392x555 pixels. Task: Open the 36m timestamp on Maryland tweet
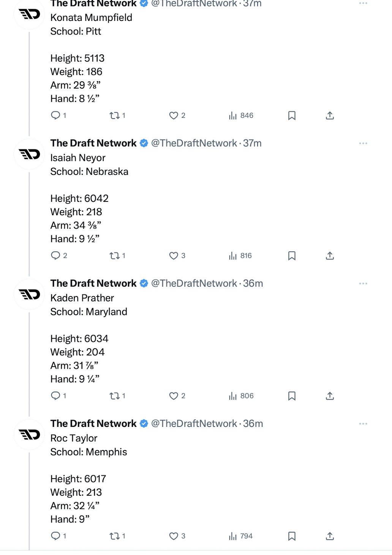253,284
